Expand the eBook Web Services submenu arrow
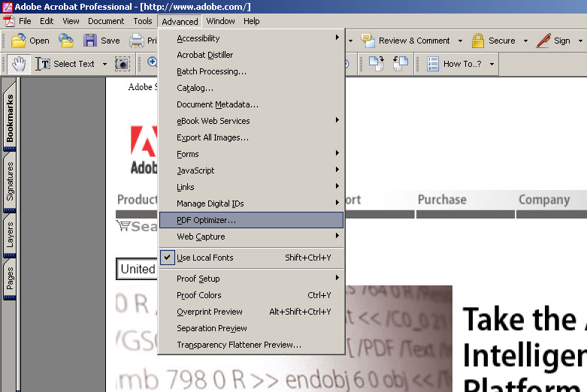The height and width of the screenshot is (392, 587). tap(337, 120)
